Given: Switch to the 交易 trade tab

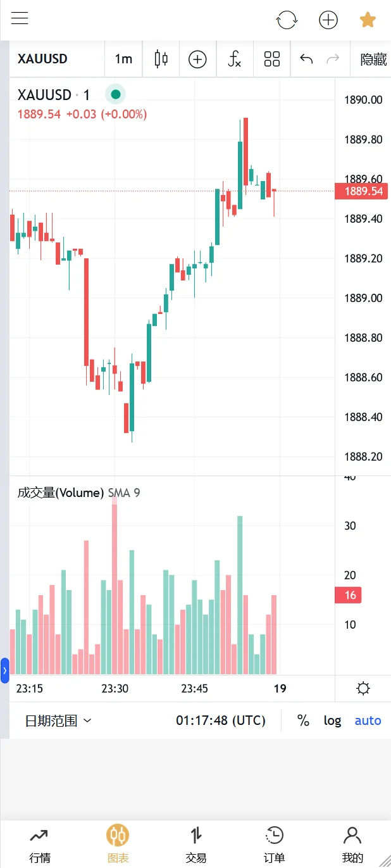Looking at the screenshot, I should point(196,845).
